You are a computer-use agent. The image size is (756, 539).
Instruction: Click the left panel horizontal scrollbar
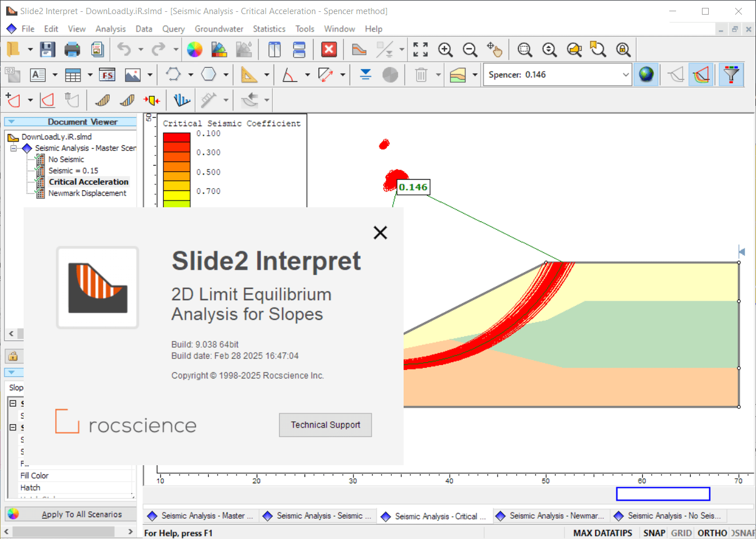click(x=69, y=531)
